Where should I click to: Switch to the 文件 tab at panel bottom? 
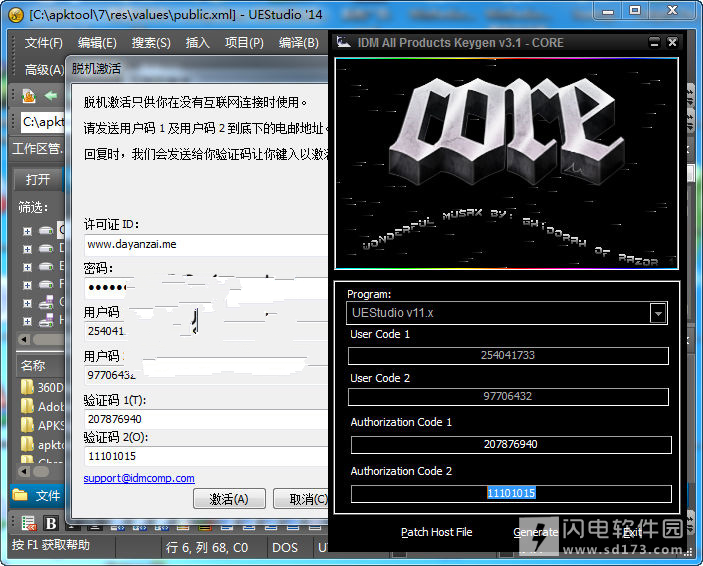pyautogui.click(x=37, y=495)
